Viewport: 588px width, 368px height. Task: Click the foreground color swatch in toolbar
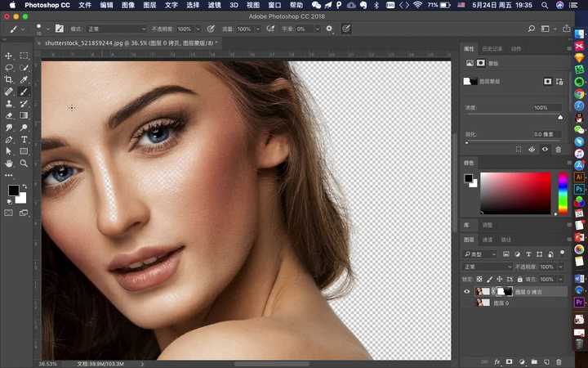point(14,191)
